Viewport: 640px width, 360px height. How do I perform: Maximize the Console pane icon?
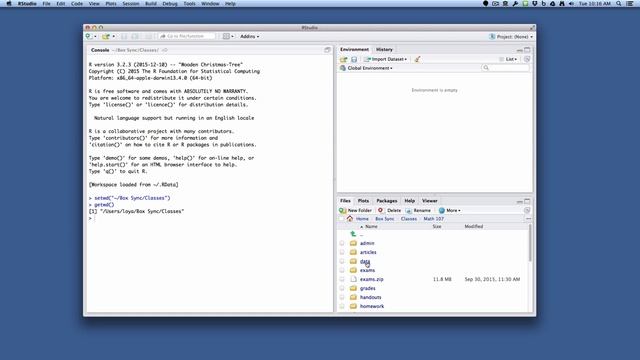(x=327, y=50)
